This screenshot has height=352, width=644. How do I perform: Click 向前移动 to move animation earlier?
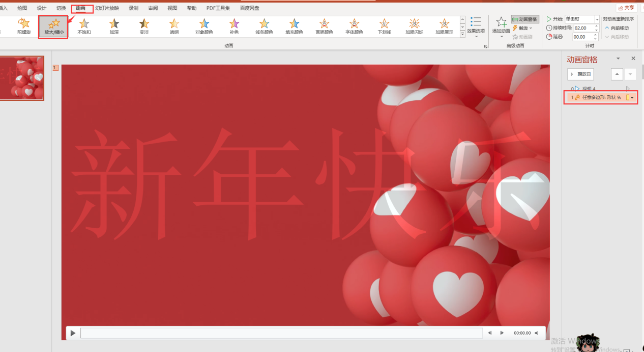tap(617, 28)
